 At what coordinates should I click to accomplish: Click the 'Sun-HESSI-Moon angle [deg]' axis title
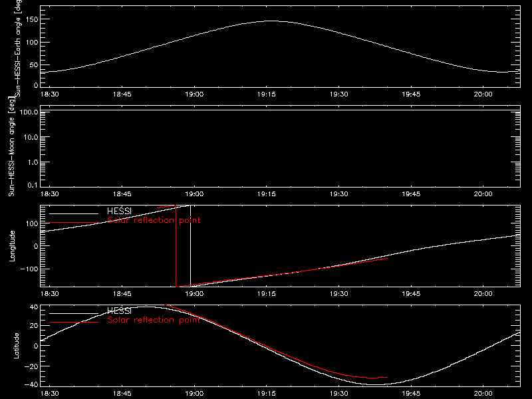click(11, 146)
